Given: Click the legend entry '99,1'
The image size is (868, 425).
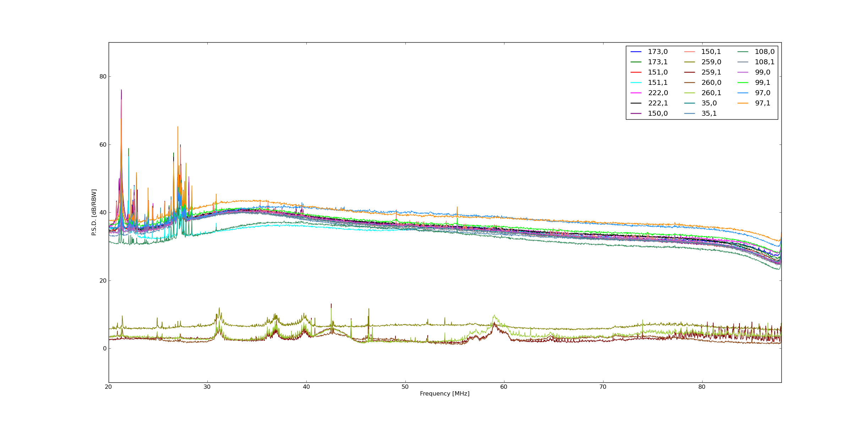Looking at the screenshot, I should 754,83.
